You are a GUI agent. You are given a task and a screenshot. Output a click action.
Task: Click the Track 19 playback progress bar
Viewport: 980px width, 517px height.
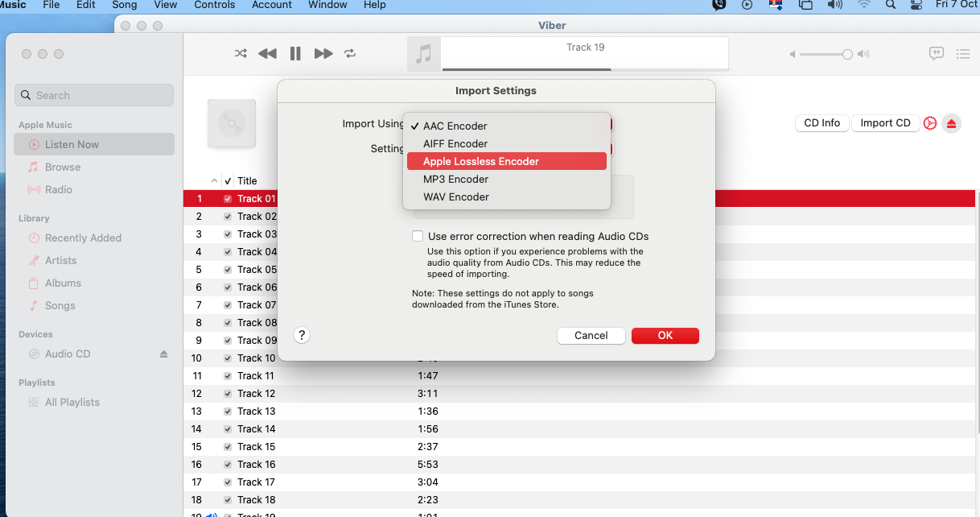[585, 69]
